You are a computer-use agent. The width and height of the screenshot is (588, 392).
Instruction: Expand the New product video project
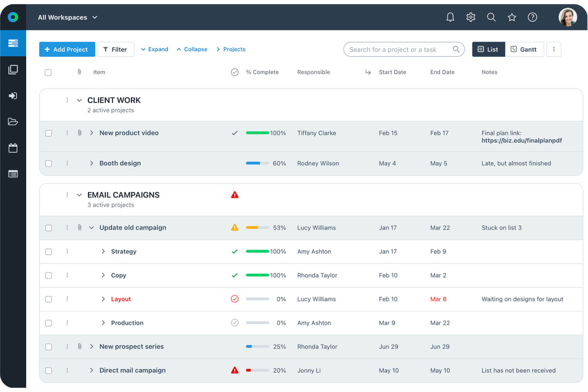91,133
